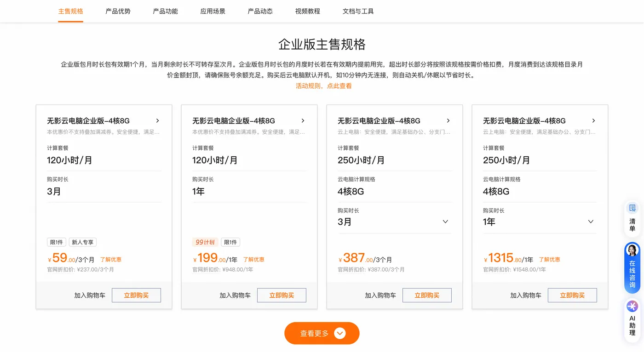
Task: Click the 4核8G spec value in ¥387 card
Action: click(351, 192)
